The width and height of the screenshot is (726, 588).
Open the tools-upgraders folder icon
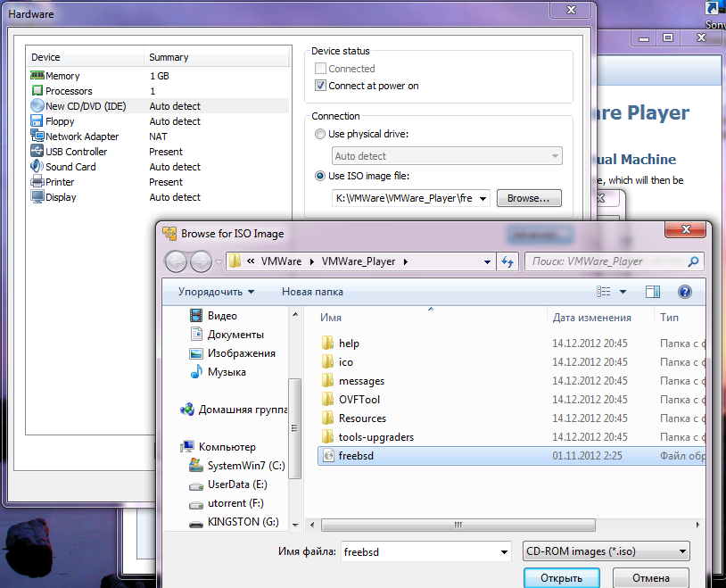[x=327, y=436]
